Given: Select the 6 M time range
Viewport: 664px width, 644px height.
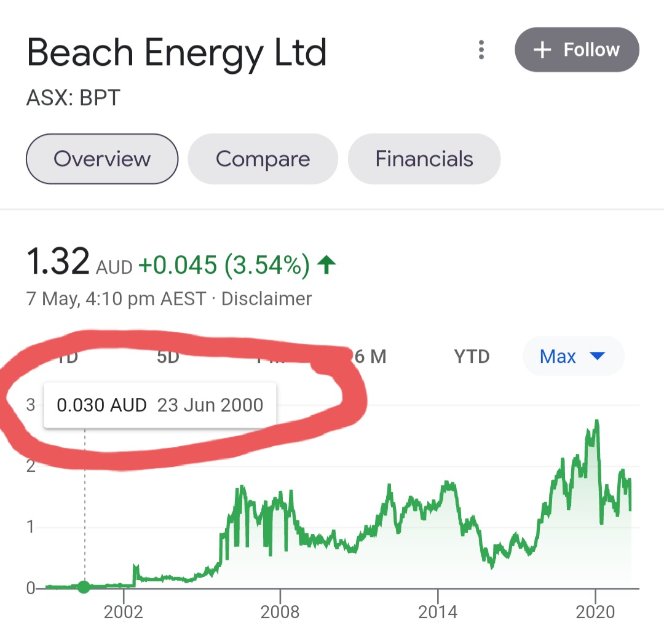Looking at the screenshot, I should [x=370, y=356].
